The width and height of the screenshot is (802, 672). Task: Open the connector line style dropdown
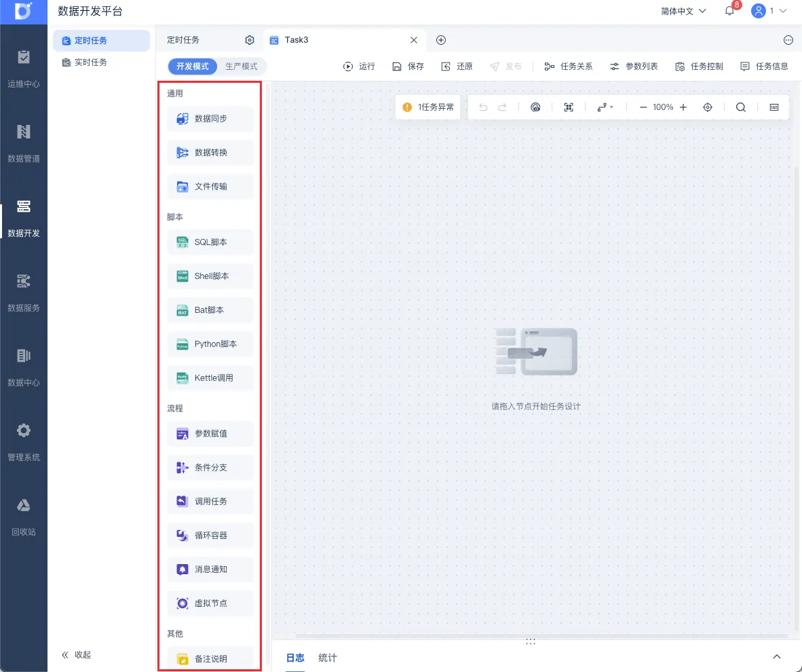tap(605, 107)
